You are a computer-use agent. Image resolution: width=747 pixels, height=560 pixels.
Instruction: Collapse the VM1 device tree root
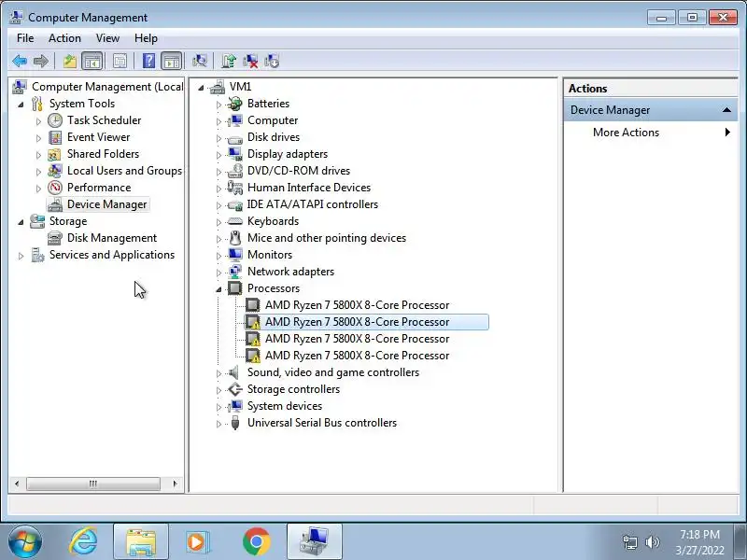point(201,88)
